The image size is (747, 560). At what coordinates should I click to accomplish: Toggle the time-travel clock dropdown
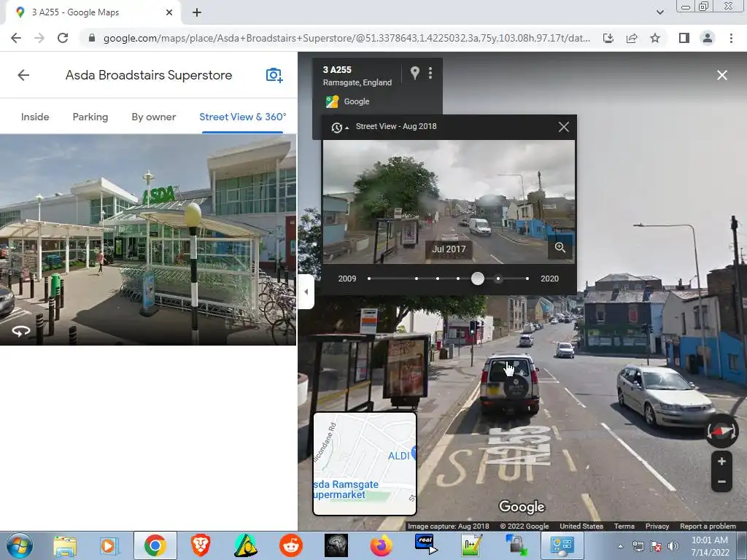[340, 127]
